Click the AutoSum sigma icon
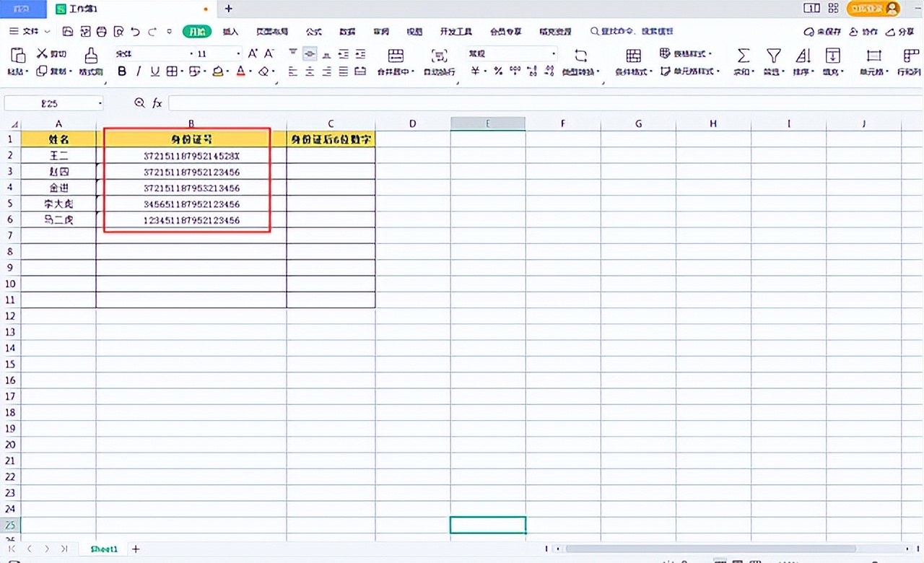The width and height of the screenshot is (924, 563). [743, 56]
